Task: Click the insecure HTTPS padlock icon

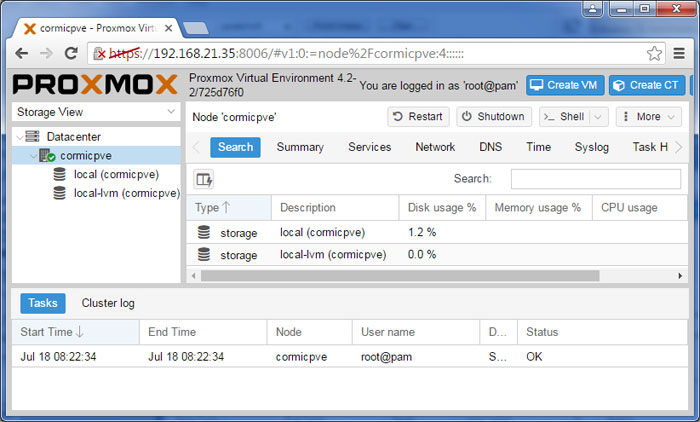Action: pos(99,54)
